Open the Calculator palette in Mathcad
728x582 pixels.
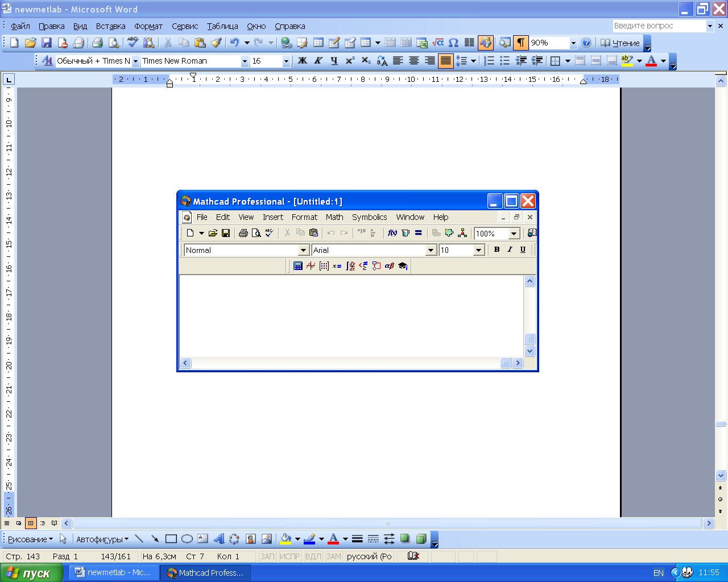point(297,265)
